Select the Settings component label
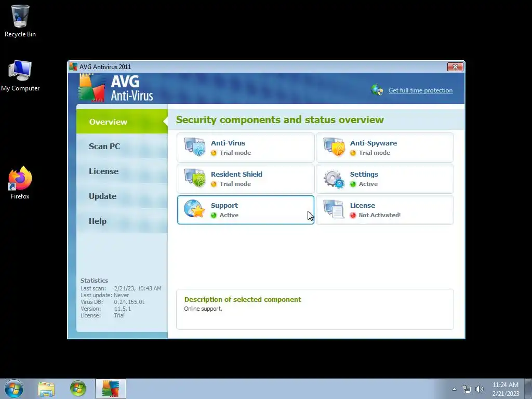This screenshot has width=532, height=399. coord(364,175)
